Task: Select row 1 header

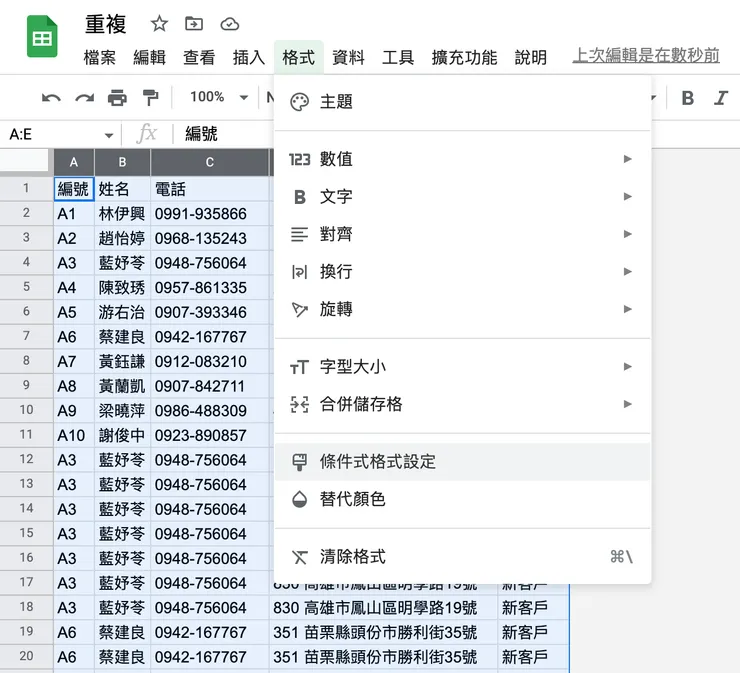Action: tap(26, 188)
